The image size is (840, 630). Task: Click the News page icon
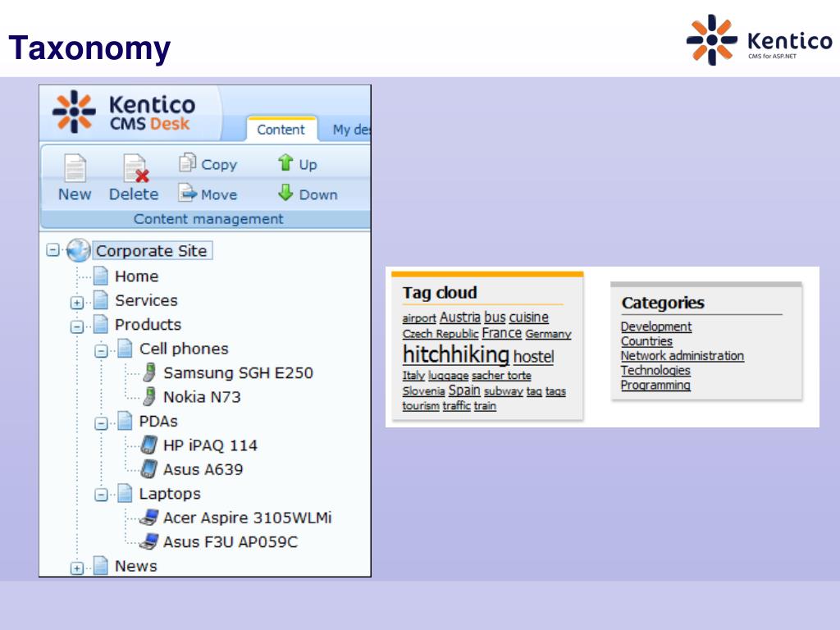tap(101, 565)
